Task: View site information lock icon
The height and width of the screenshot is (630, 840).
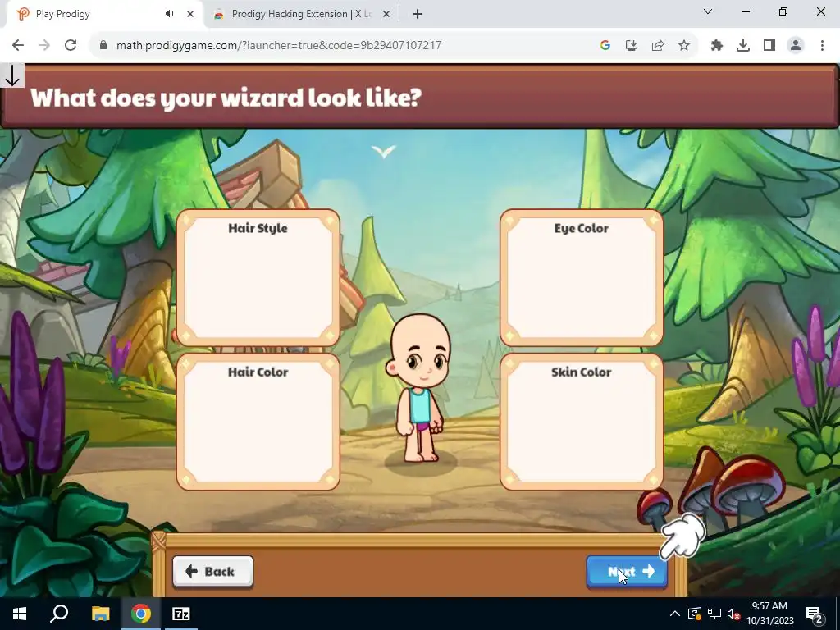Action: [103, 45]
